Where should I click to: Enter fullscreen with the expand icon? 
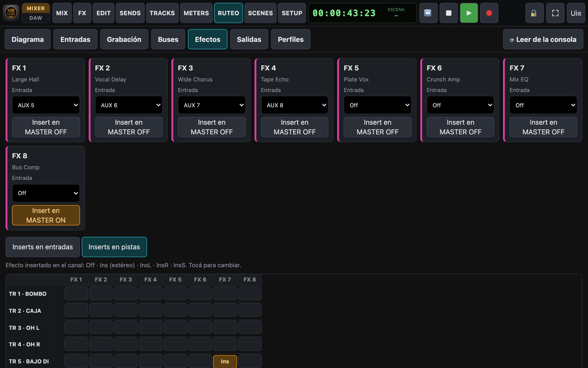[555, 13]
